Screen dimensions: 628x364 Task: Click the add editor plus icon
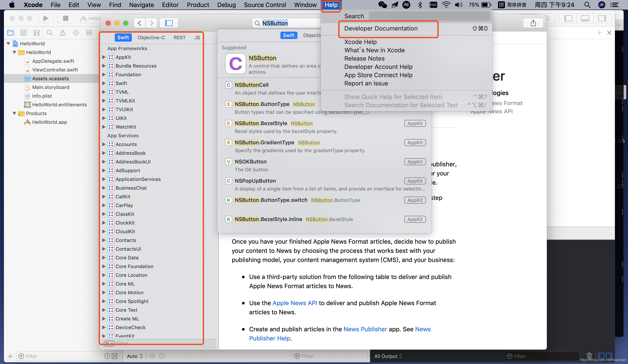(599, 33)
